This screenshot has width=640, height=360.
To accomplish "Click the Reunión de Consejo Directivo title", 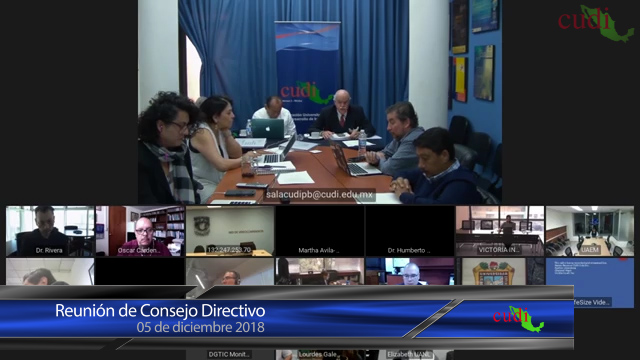I will pos(160,311).
